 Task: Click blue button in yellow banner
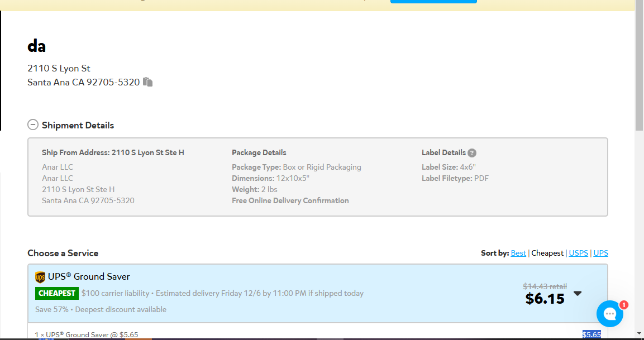[x=433, y=2]
